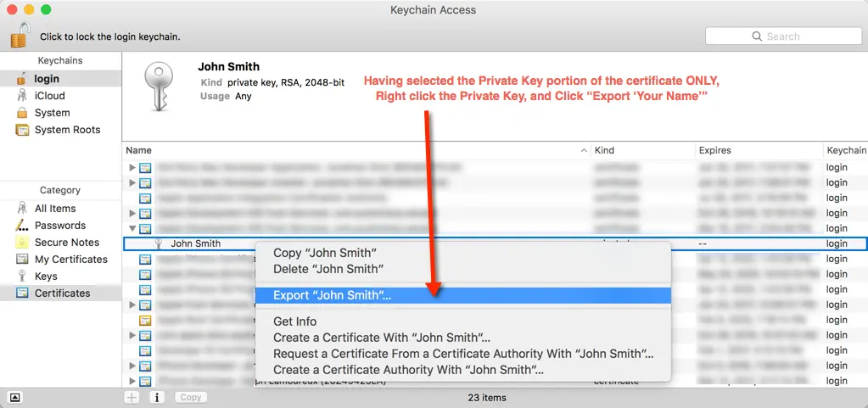Click "Click to lock the login keychain." text
Screen dimensions: 868x408
110,37
